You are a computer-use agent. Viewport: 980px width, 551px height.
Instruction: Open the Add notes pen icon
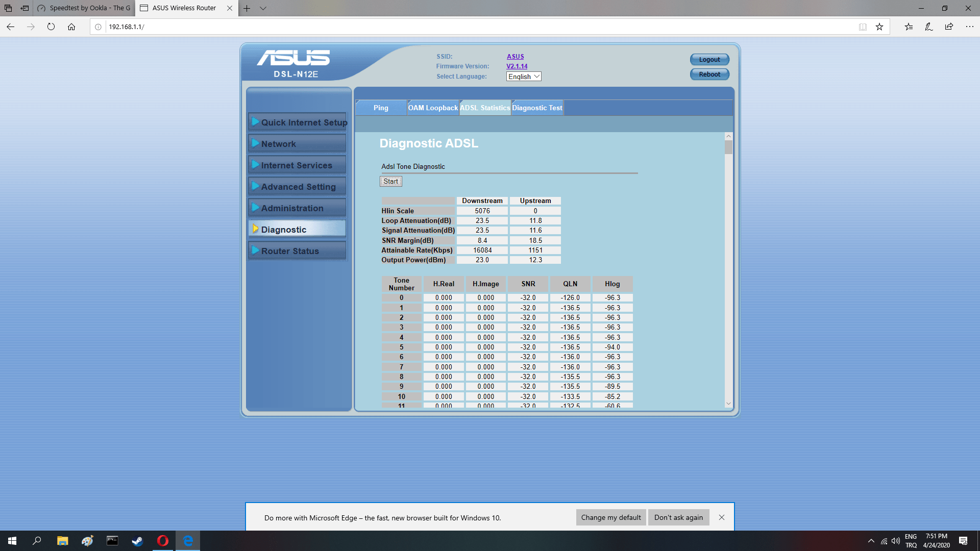(928, 27)
